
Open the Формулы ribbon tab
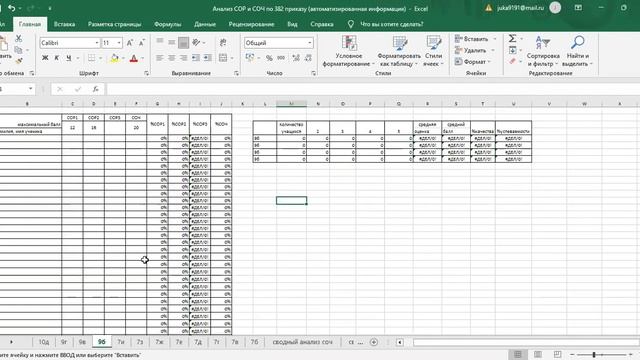point(167,24)
